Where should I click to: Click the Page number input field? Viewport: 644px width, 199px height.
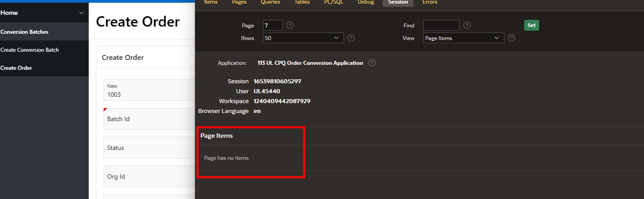point(272,25)
